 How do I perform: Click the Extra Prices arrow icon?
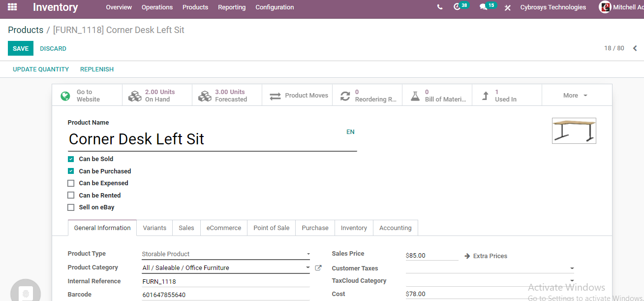point(467,256)
